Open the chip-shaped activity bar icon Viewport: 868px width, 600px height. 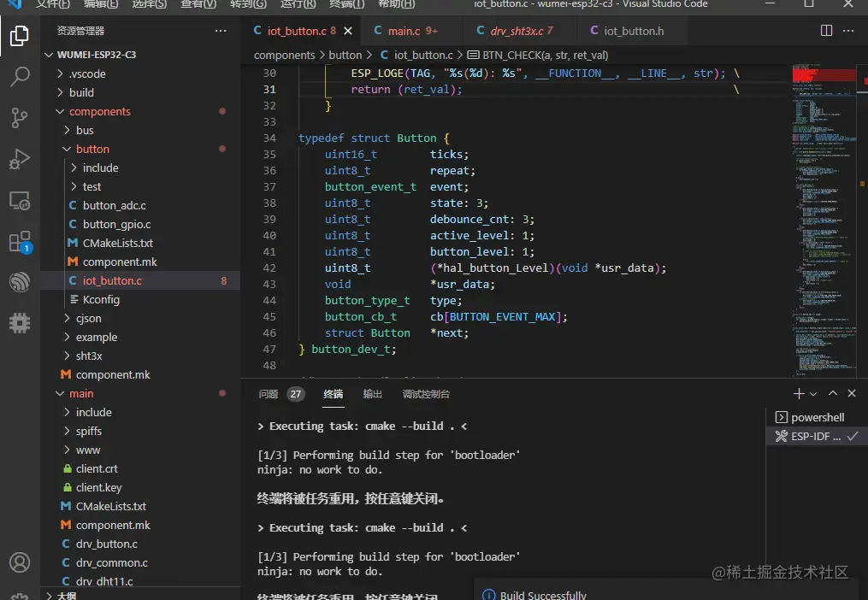(20, 323)
